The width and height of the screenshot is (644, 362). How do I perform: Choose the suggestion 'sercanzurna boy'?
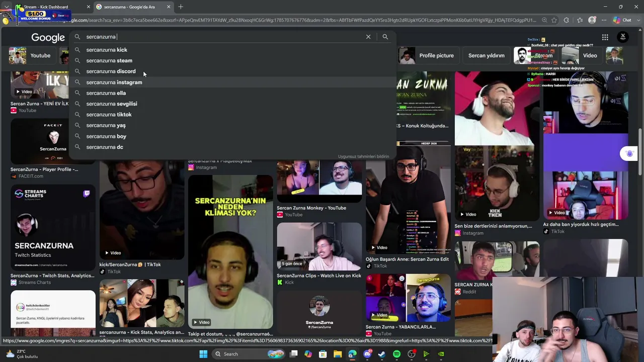[232, 136]
